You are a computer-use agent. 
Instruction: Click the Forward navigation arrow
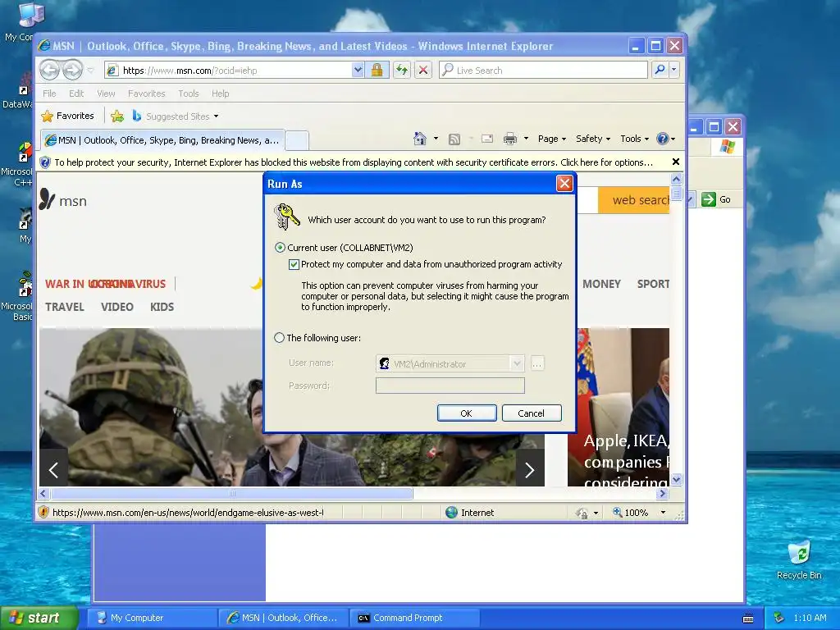click(x=72, y=70)
